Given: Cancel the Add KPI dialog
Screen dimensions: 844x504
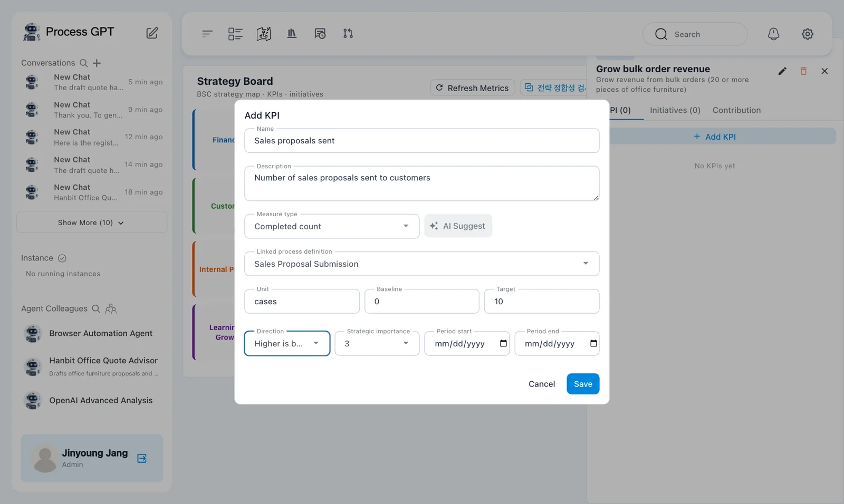Looking at the screenshot, I should pyautogui.click(x=542, y=384).
